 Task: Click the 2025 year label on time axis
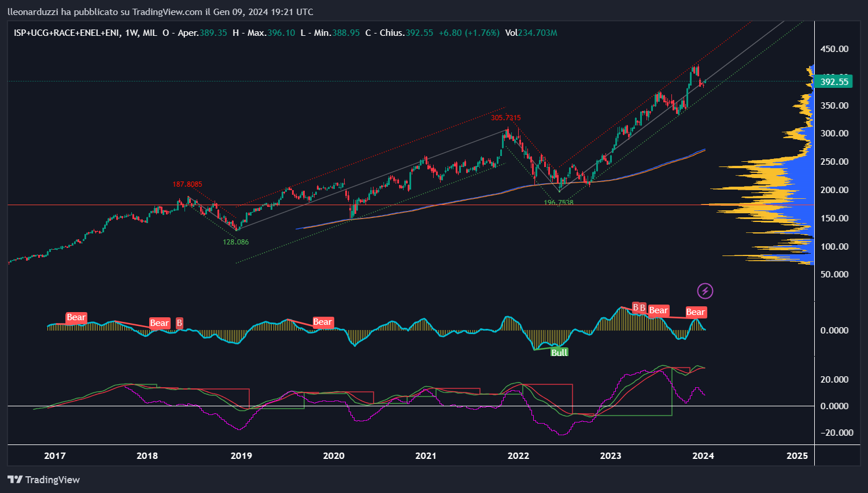point(797,456)
